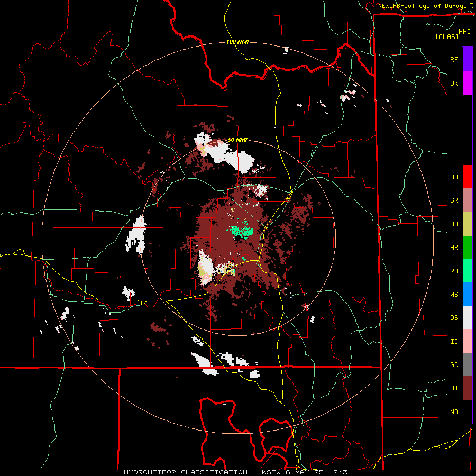This screenshot has height=476, width=476.
Task: Click the 'HA' legend label
Action: point(454,177)
